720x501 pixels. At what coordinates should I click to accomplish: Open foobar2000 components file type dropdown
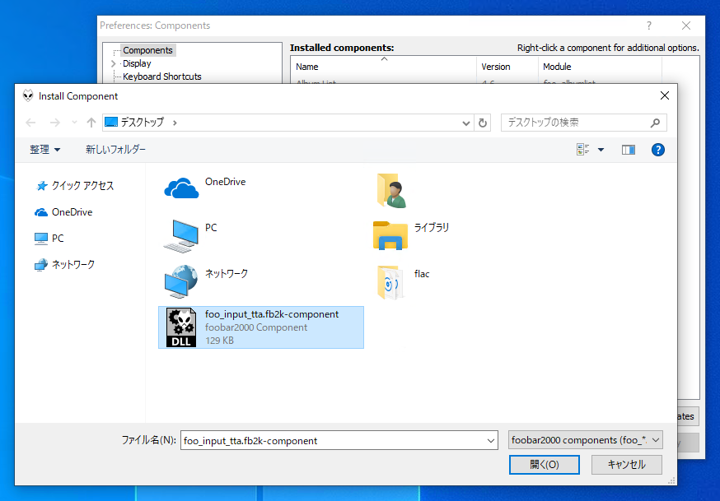585,440
